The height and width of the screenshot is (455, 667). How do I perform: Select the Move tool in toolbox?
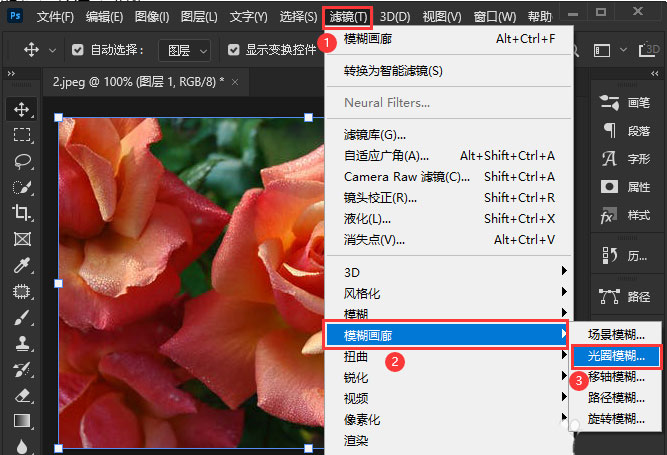pyautogui.click(x=21, y=109)
